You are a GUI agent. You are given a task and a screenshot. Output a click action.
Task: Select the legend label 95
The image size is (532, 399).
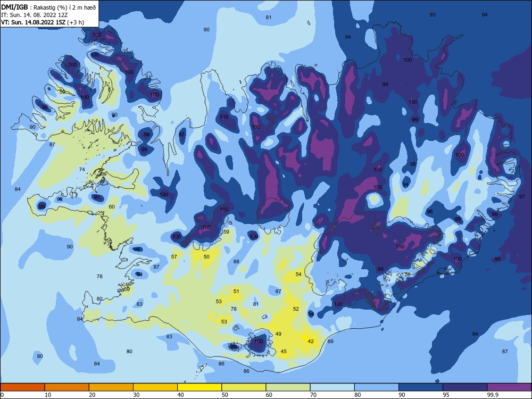point(446,395)
